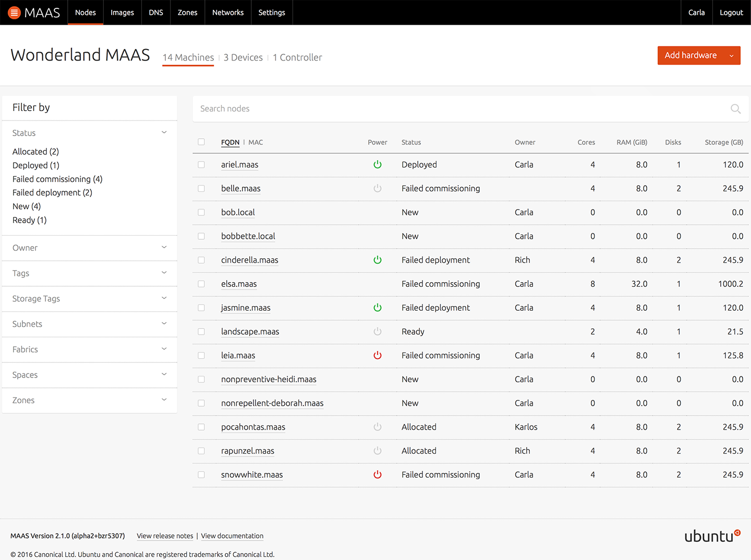The image size is (751, 560).
Task: Click belle.maas grey power icon
Action: (x=378, y=188)
